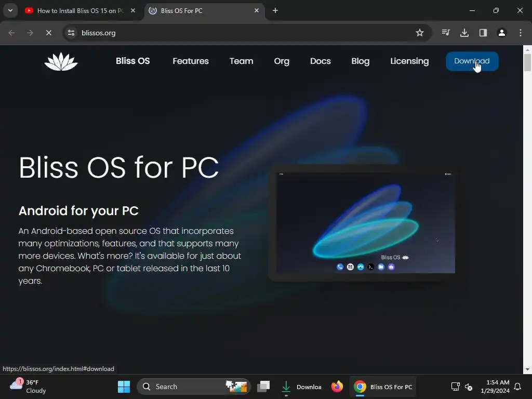
Task: Open the Blog nav link
Action: pos(361,61)
